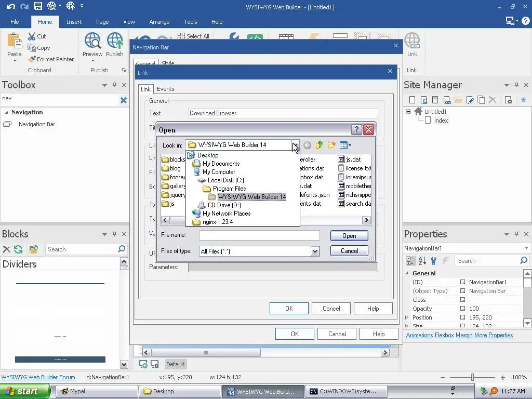Screen dimensions: 532x399
Task: Open the Tools ribbon tab
Action: [190, 22]
